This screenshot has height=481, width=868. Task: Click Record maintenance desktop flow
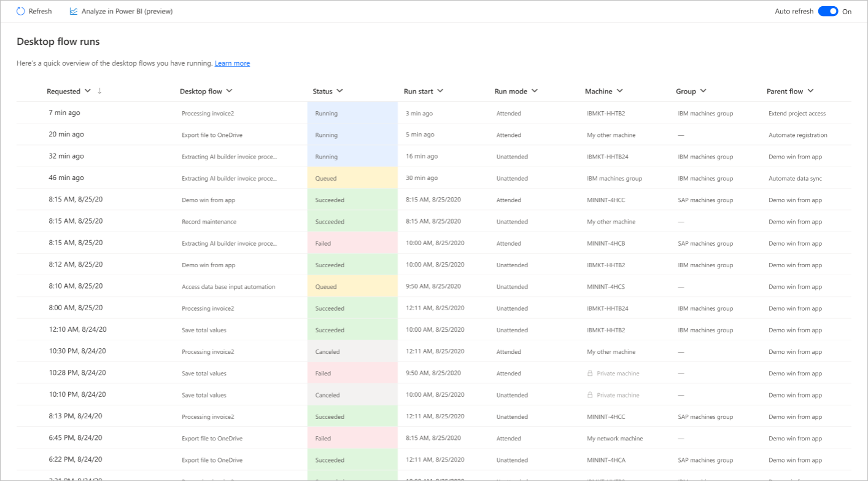[x=209, y=222]
